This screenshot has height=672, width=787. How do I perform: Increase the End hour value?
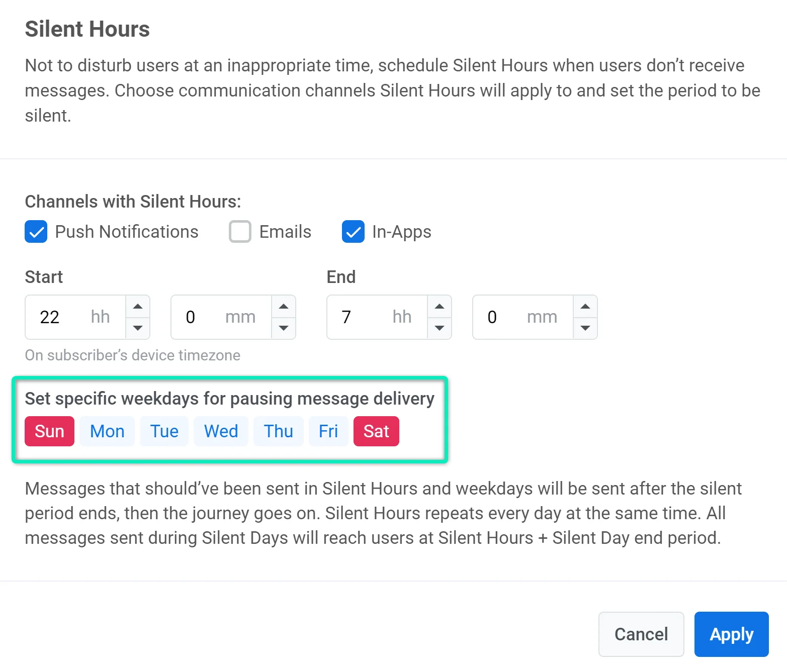coord(440,307)
